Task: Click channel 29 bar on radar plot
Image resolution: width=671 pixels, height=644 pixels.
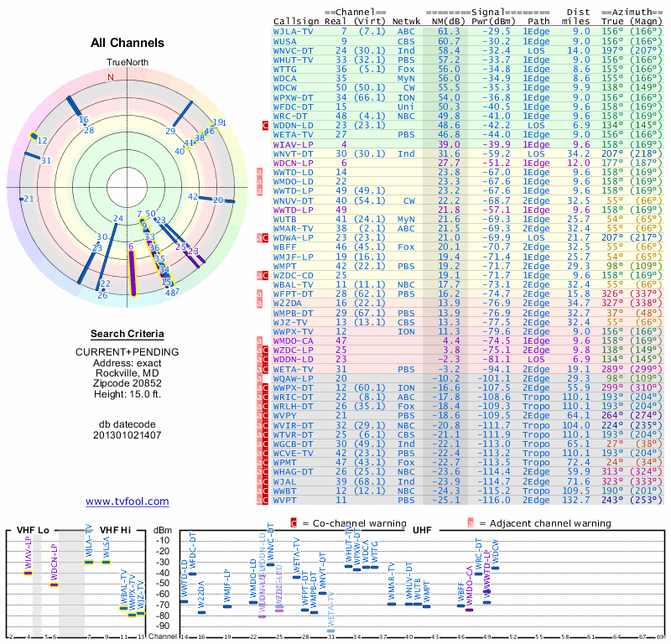Action: click(x=182, y=114)
